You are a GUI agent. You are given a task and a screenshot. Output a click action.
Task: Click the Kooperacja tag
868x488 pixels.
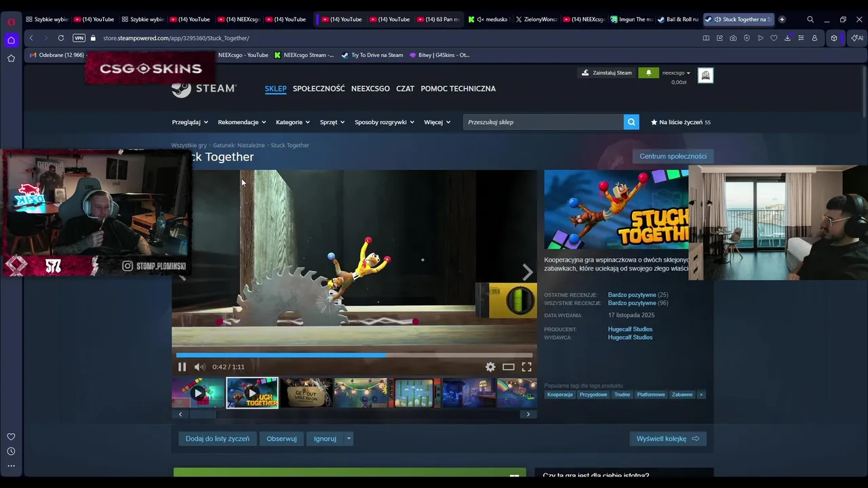click(x=560, y=394)
